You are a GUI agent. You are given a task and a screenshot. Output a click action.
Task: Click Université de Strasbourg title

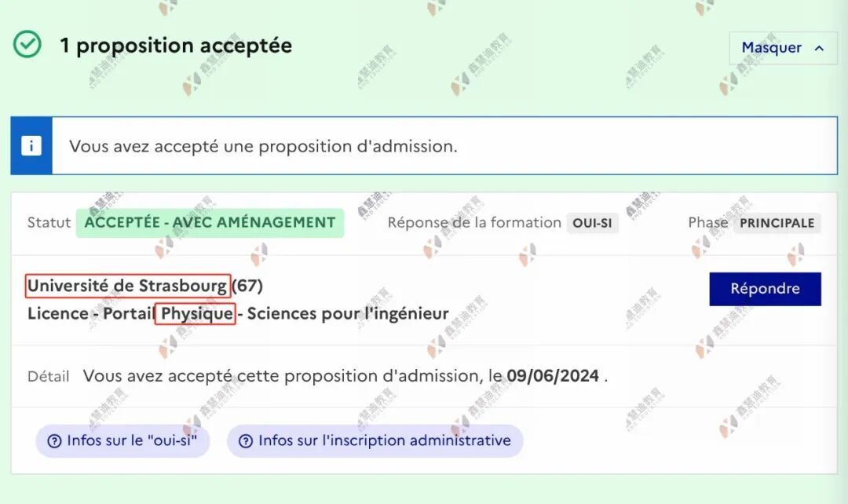(x=128, y=286)
